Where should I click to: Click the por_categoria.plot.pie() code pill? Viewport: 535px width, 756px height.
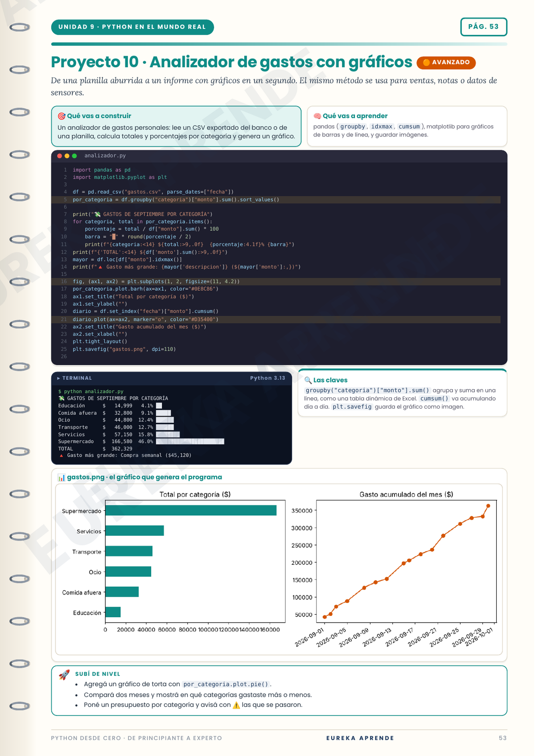226,684
